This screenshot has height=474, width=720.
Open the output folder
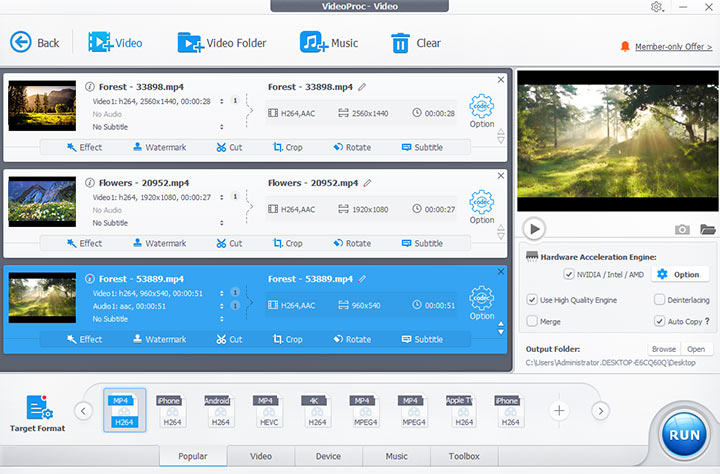tap(696, 349)
